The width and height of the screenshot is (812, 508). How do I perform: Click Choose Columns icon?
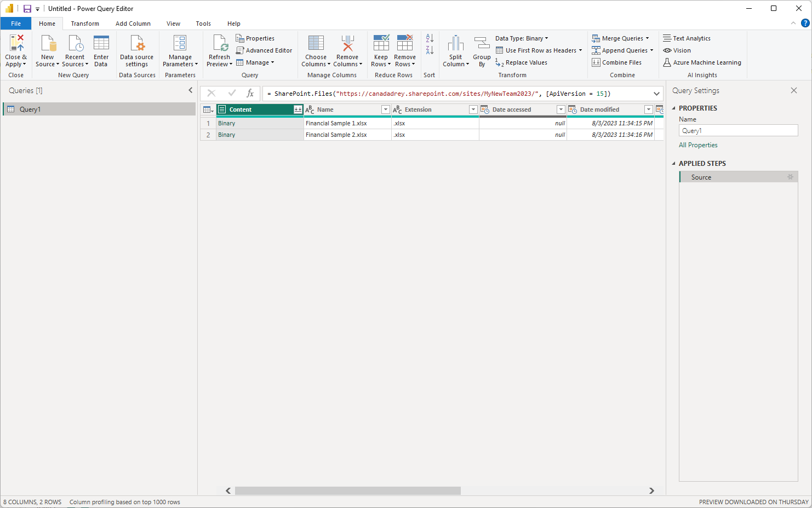click(x=316, y=43)
